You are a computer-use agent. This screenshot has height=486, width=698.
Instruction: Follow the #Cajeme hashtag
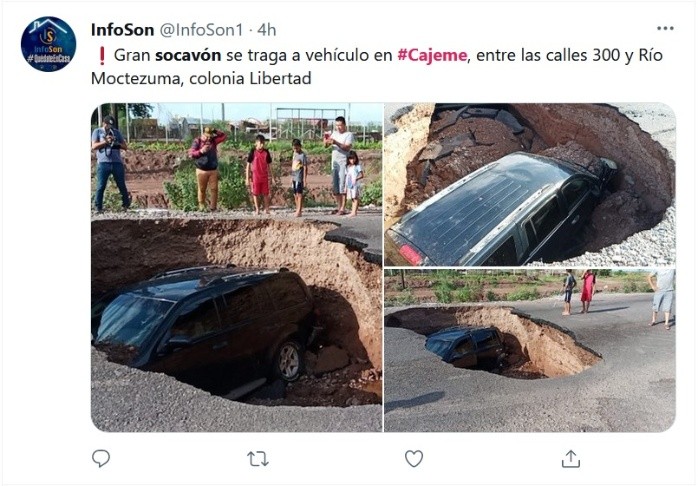point(432,55)
